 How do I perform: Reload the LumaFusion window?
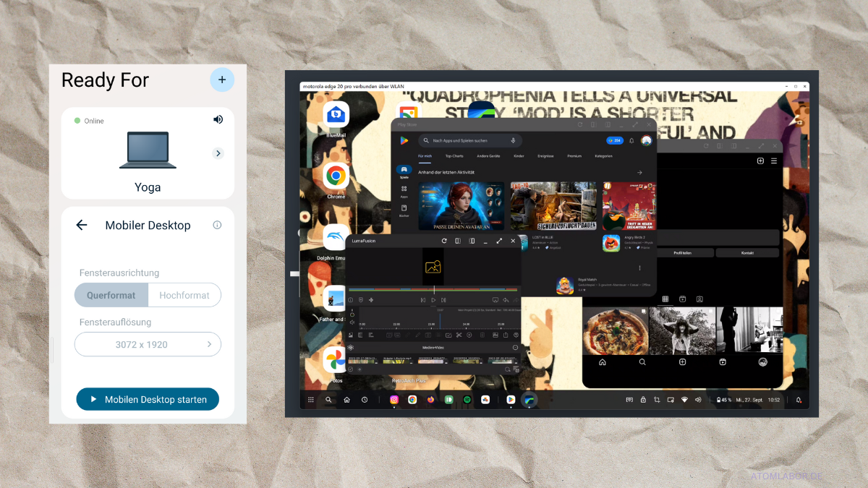[444, 241]
